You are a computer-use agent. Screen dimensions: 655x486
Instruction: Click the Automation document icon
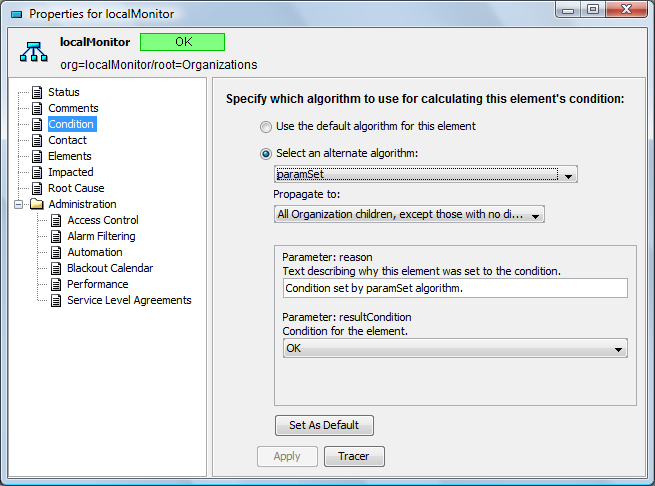(56, 252)
